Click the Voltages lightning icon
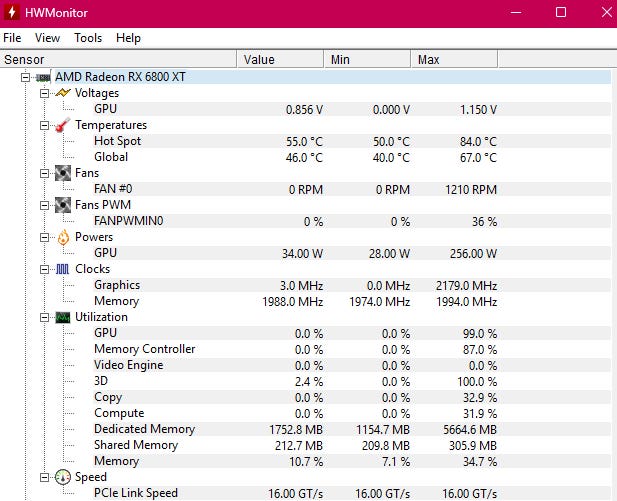This screenshot has width=617, height=501. click(63, 93)
